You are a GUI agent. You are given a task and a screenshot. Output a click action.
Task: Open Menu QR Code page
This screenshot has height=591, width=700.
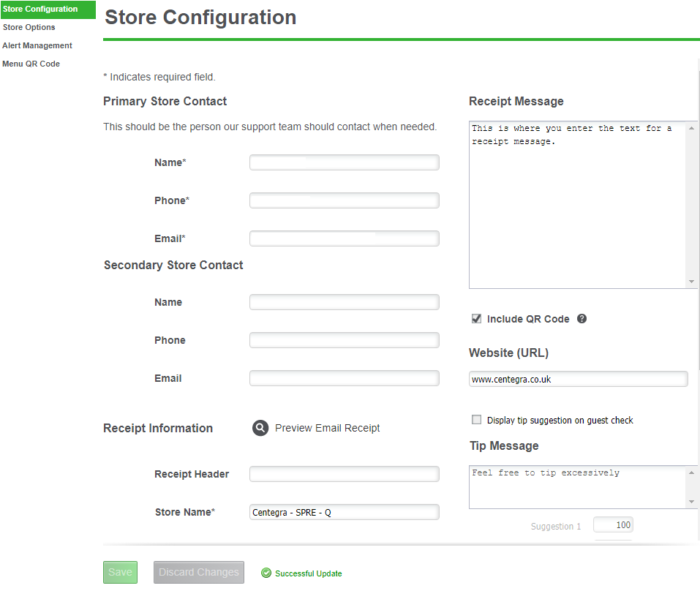(31, 64)
